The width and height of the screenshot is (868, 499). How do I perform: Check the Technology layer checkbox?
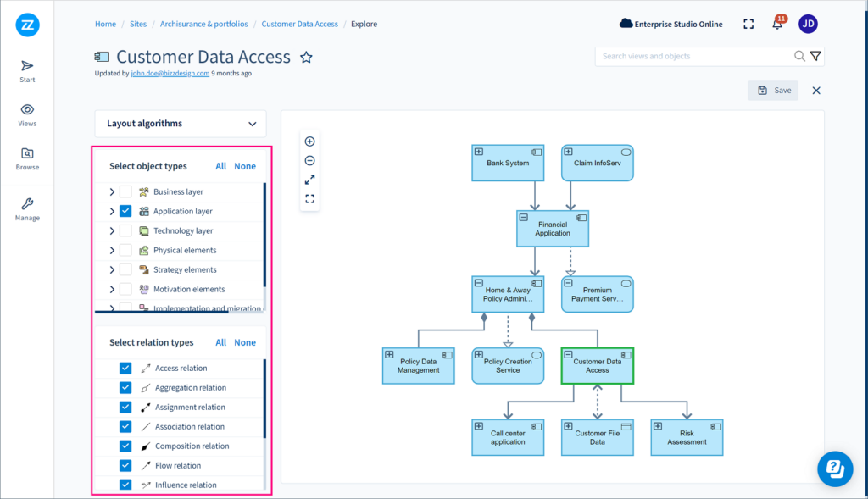point(125,230)
